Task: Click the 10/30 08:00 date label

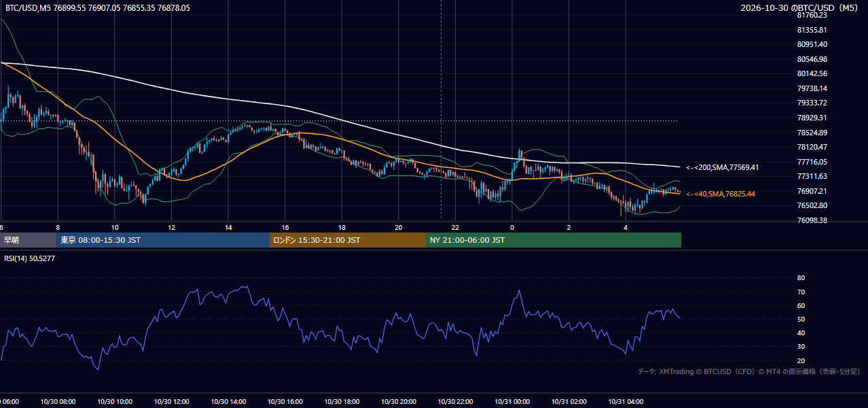Action: pyautogui.click(x=58, y=402)
